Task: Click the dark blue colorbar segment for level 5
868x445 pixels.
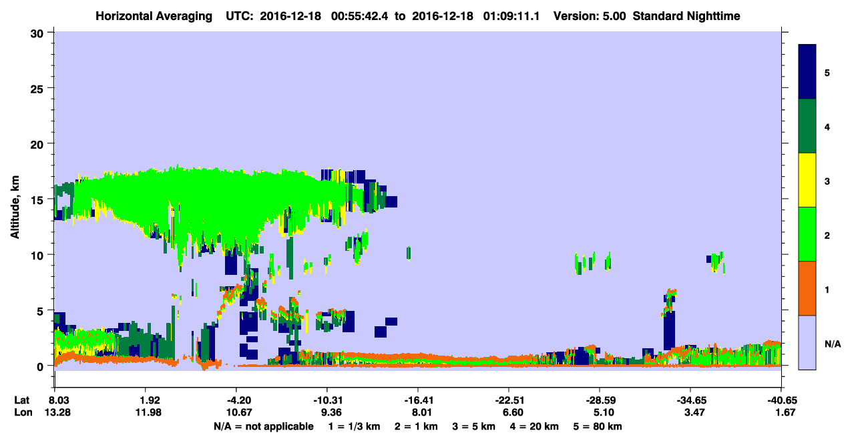Action: coord(807,71)
